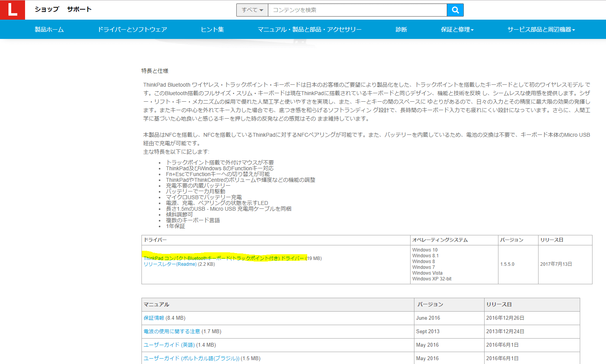Screen dimensions: 606x364
Task: Open the ユーザーガイド (英語) link
Action: (x=169, y=345)
